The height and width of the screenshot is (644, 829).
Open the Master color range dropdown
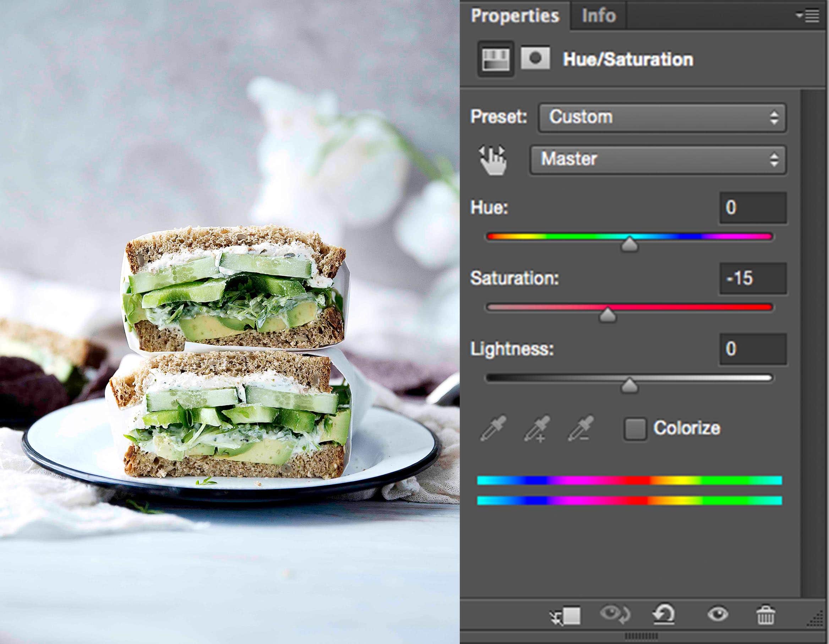[x=658, y=159]
